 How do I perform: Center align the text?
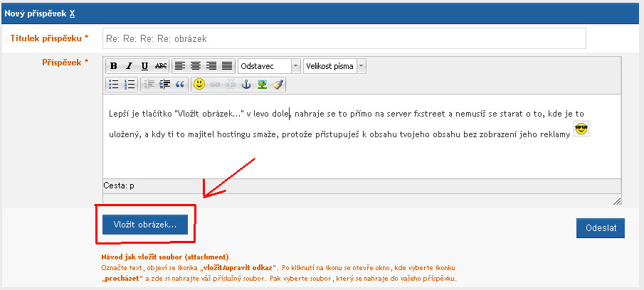196,66
